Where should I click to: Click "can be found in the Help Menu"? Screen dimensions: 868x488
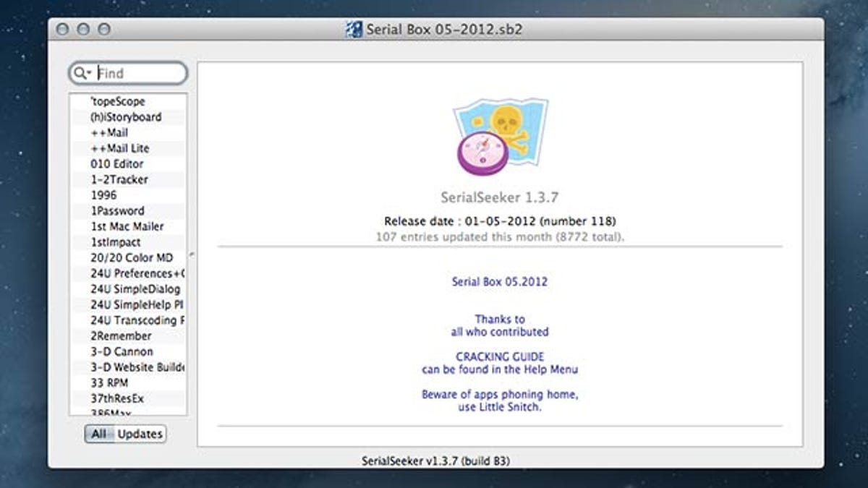click(500, 370)
